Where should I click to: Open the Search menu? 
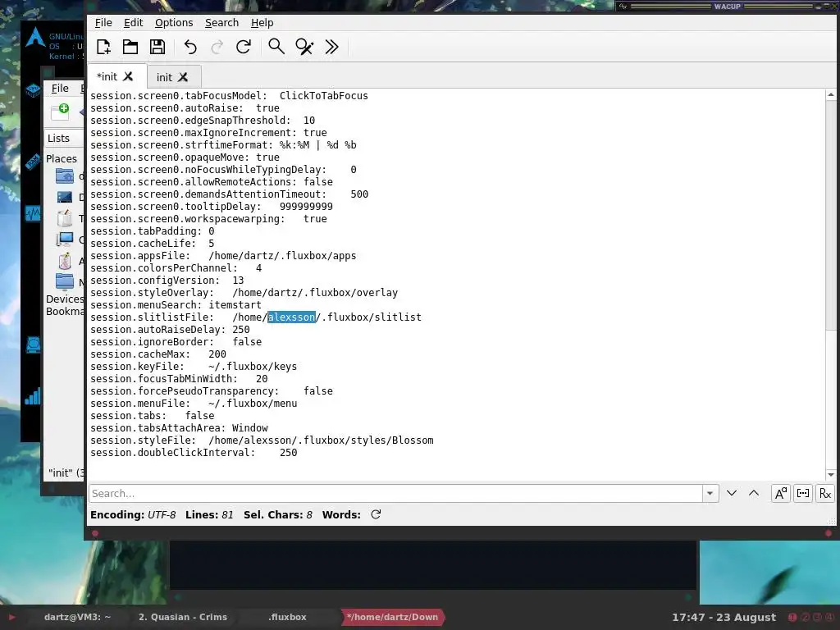click(221, 22)
